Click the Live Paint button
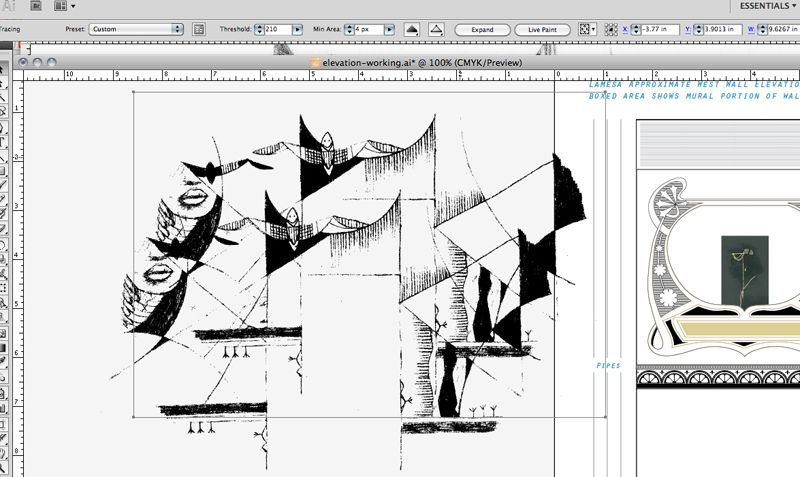This screenshot has height=477, width=800. [x=542, y=30]
